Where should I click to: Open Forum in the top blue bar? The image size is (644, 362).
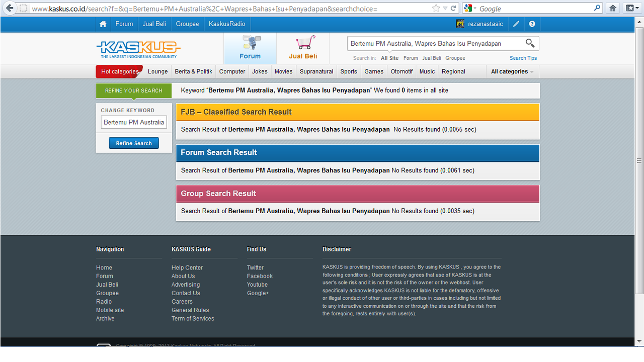point(124,24)
